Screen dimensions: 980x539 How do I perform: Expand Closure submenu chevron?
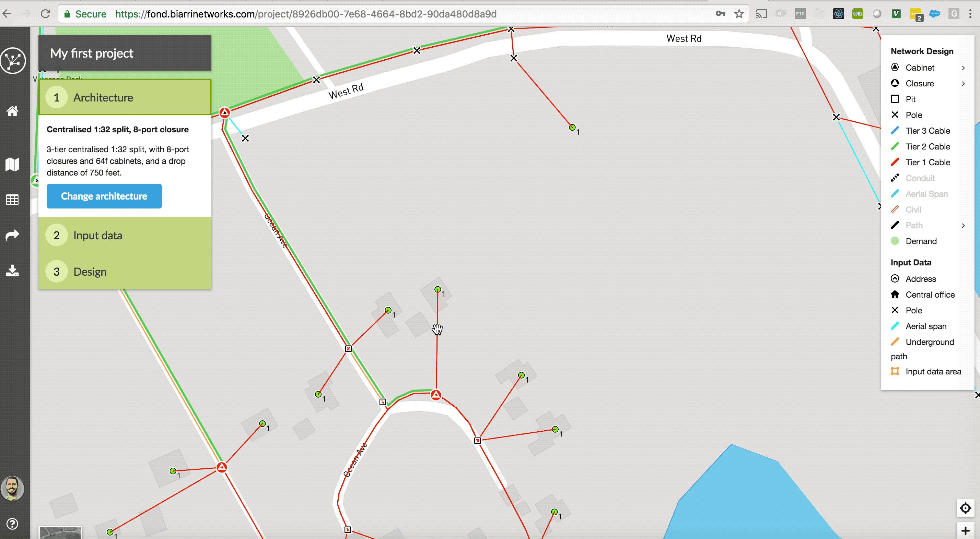[963, 83]
